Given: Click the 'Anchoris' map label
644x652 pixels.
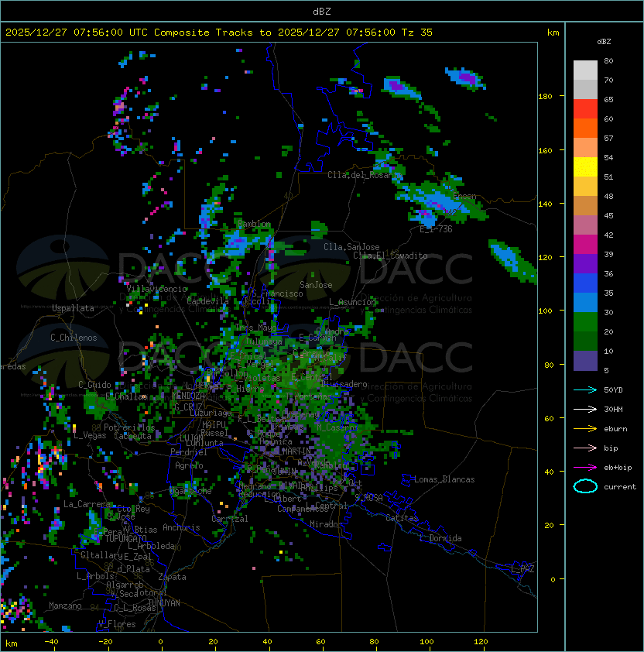Looking at the screenshot, I should point(181,527).
